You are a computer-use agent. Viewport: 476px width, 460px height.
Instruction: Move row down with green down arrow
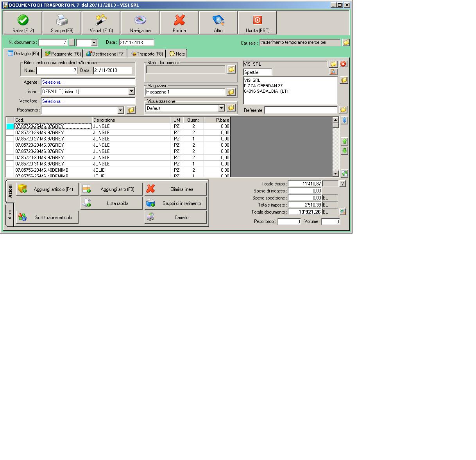pos(344,151)
